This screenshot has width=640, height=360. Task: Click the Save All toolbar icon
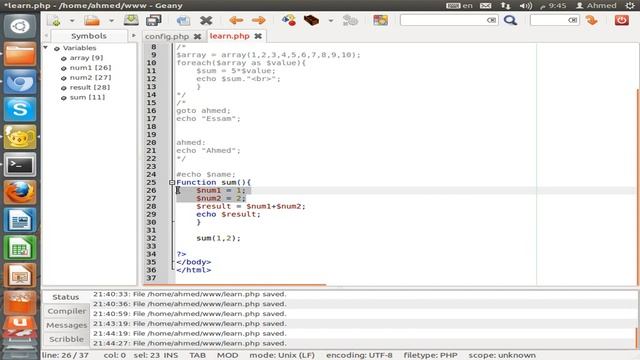click(153, 20)
